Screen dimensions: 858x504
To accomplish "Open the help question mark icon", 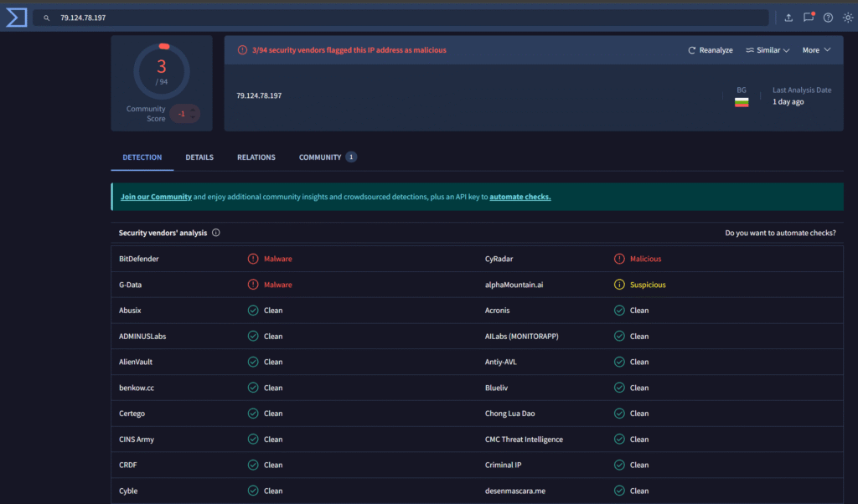I will [828, 18].
